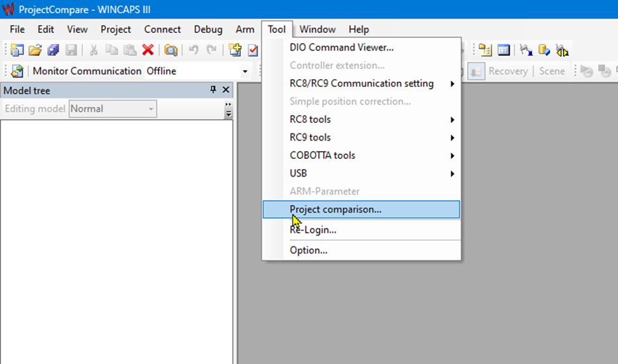
Task: Expand the COBOTTA tools submenu
Action: (x=453, y=156)
